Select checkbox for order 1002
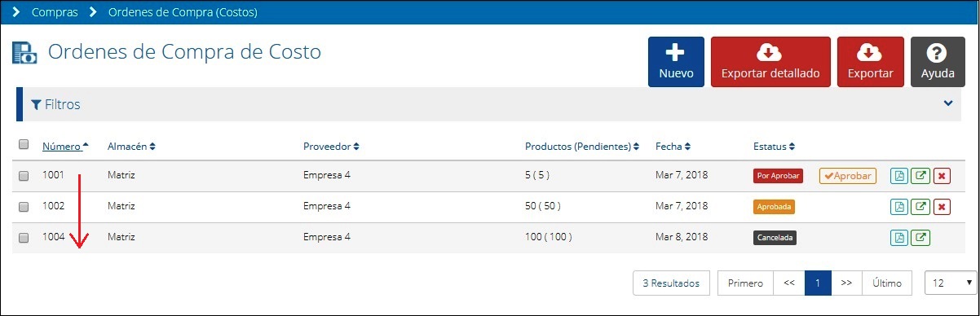Image resolution: width=980 pixels, height=316 pixels. coord(24,207)
